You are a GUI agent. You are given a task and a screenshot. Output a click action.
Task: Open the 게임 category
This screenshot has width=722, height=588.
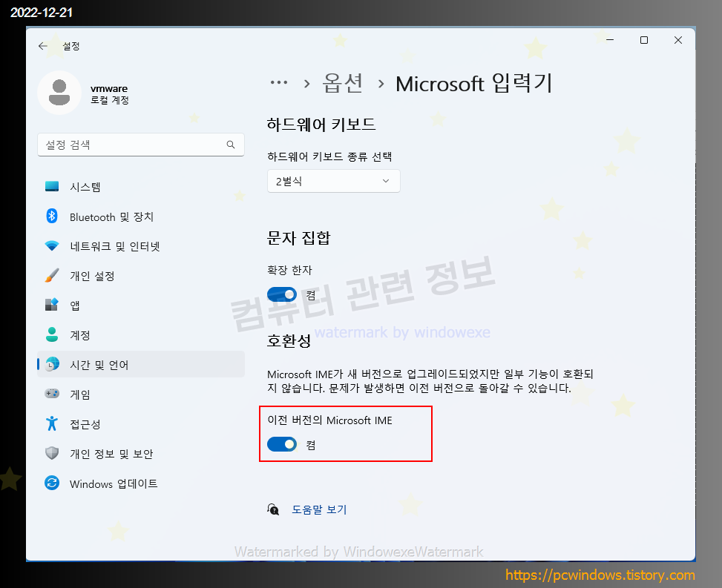tap(141, 394)
